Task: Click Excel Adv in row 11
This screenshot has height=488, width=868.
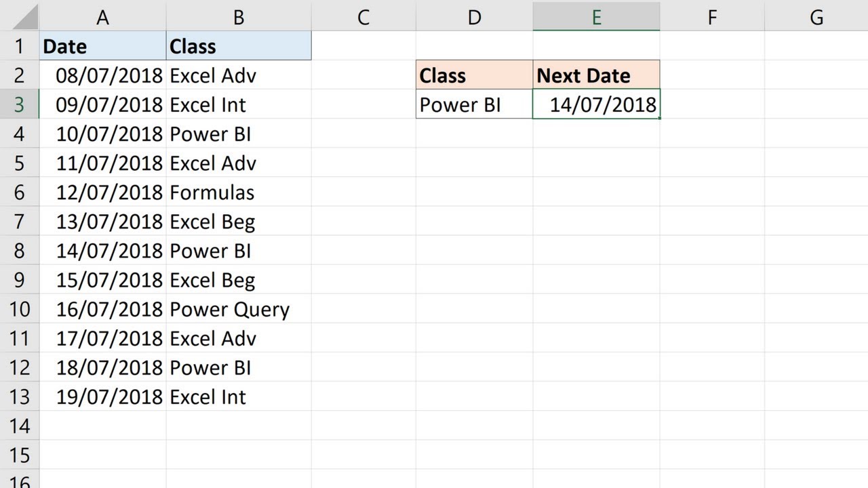Action: [239, 338]
